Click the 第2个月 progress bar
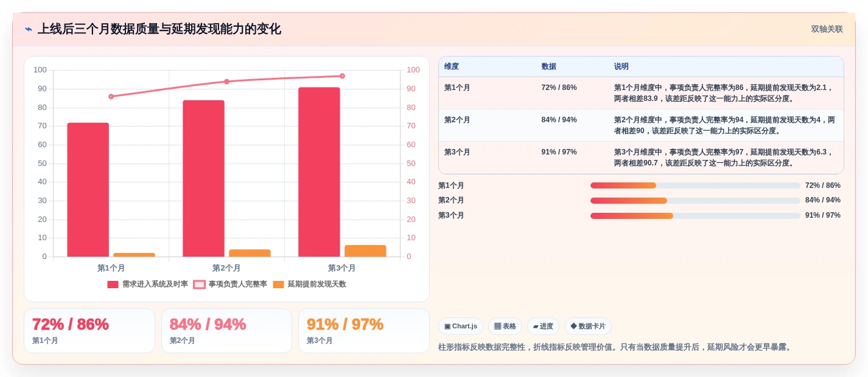868x377 pixels. 695,200
